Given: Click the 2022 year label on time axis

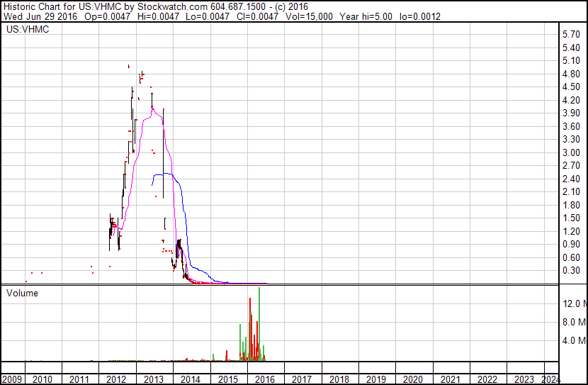Looking at the screenshot, I should [487, 379].
